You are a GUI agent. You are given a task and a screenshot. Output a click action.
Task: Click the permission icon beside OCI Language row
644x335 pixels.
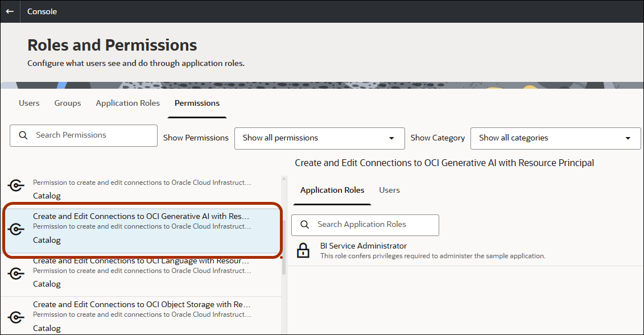click(16, 274)
